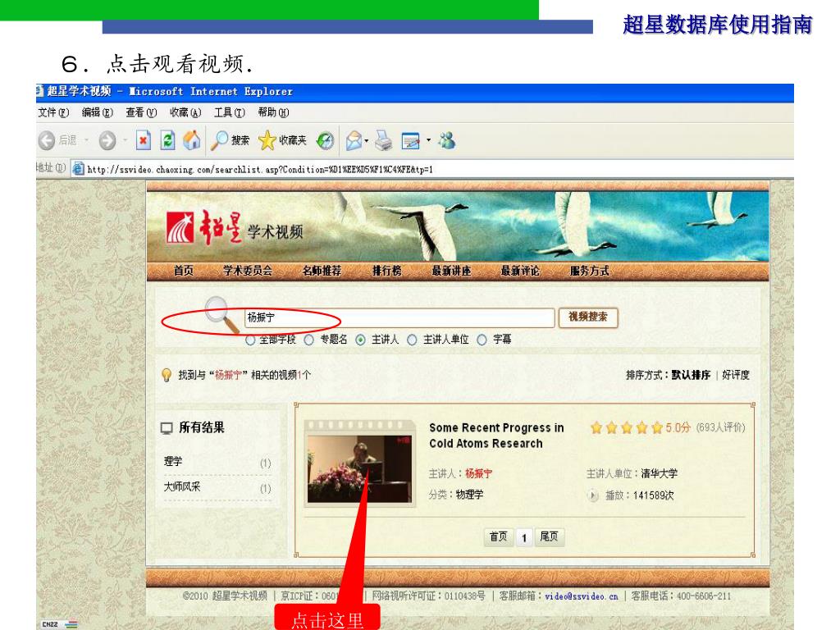Sort results by 好评度
840x630 pixels.
[x=736, y=375]
